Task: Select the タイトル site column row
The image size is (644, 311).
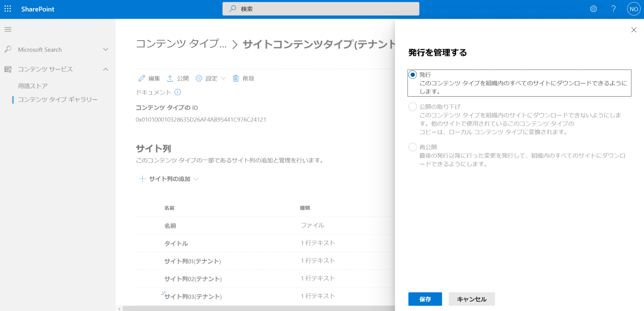Action: pos(265,243)
